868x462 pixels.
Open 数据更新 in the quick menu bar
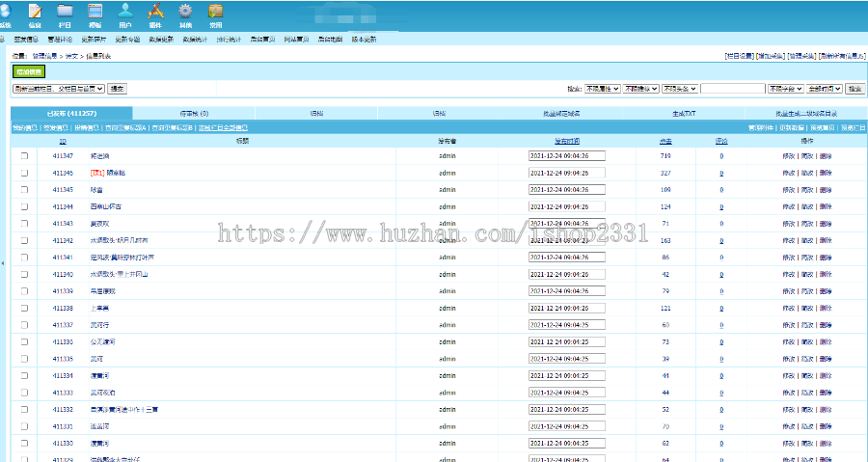[161, 40]
